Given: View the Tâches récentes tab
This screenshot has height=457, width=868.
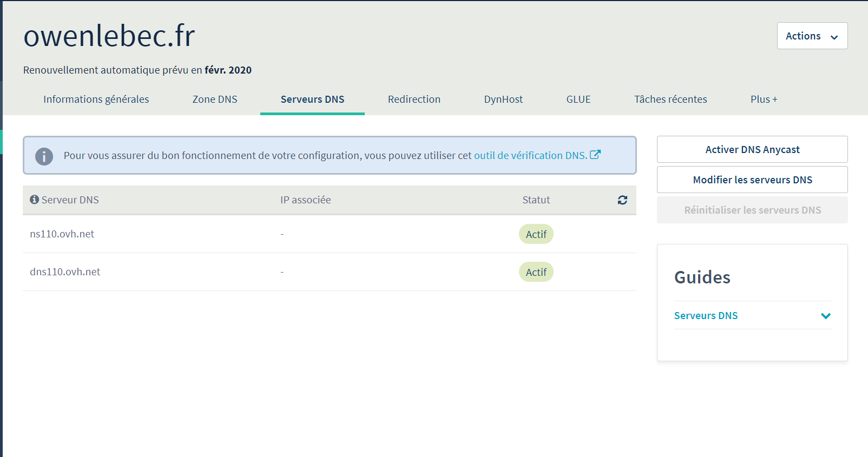Looking at the screenshot, I should coord(670,99).
